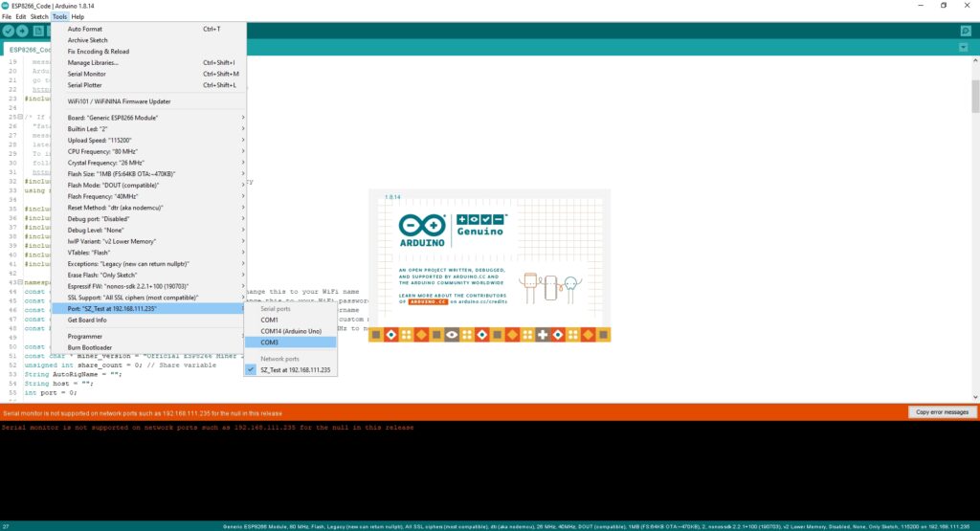980x531 pixels.
Task: Expand CPU Frequency: 80 MHz submenu
Action: pyautogui.click(x=148, y=151)
